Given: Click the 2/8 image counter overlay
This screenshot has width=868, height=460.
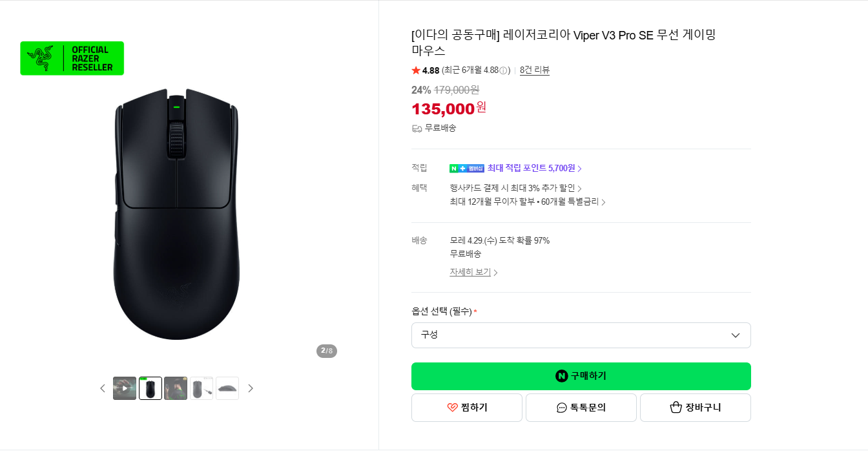Looking at the screenshot, I should [x=327, y=351].
